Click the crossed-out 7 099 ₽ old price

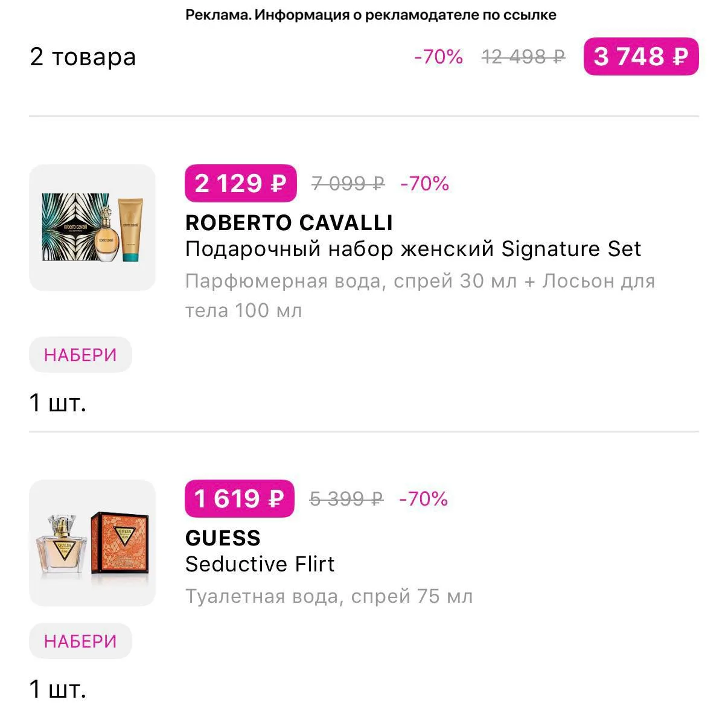(x=348, y=183)
